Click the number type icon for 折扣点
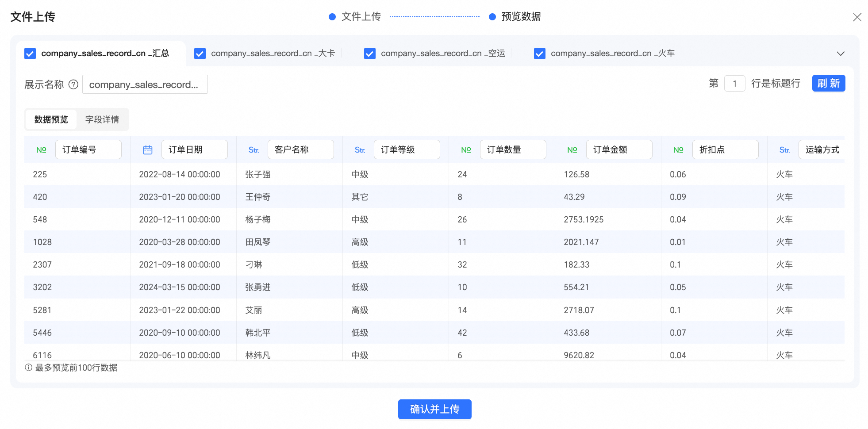 [678, 150]
